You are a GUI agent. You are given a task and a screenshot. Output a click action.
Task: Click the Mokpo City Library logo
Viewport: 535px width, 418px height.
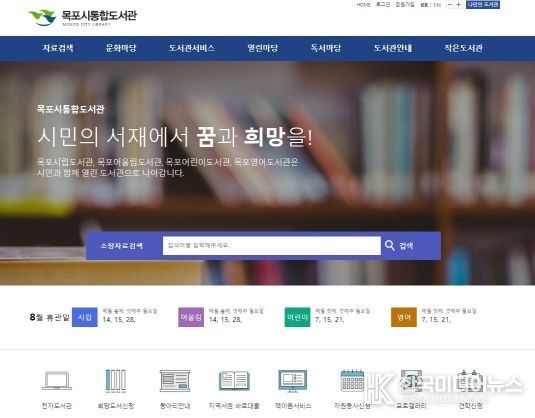tap(83, 17)
